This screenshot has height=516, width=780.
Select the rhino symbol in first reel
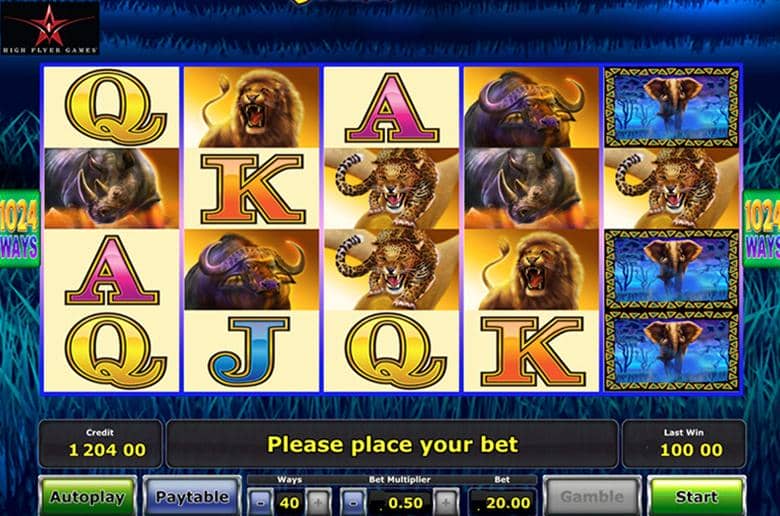pos(111,188)
